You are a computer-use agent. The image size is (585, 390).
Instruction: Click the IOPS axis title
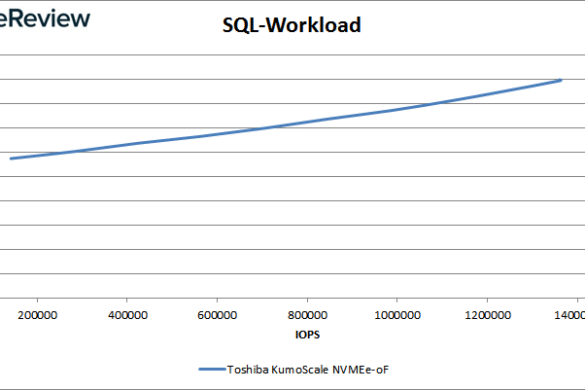(307, 334)
